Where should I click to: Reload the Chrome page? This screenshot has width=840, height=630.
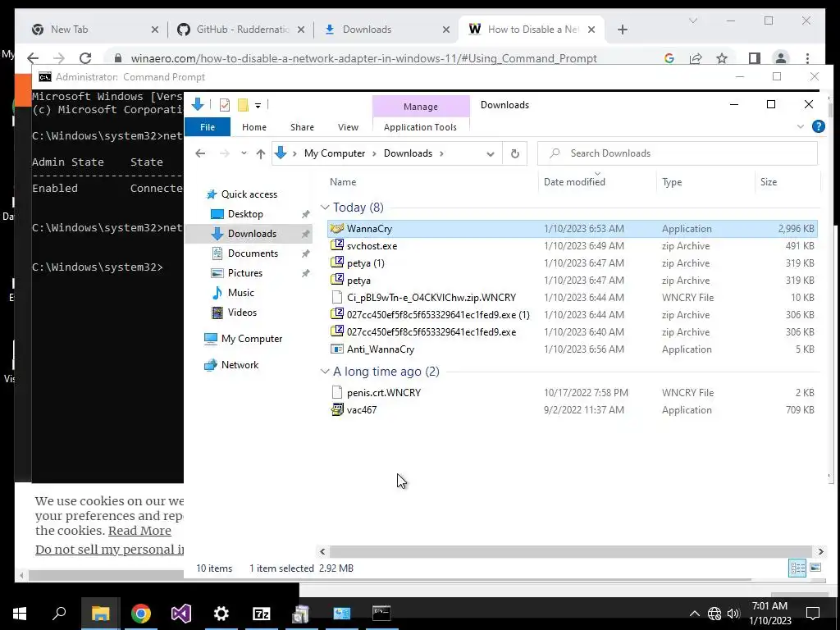point(85,58)
